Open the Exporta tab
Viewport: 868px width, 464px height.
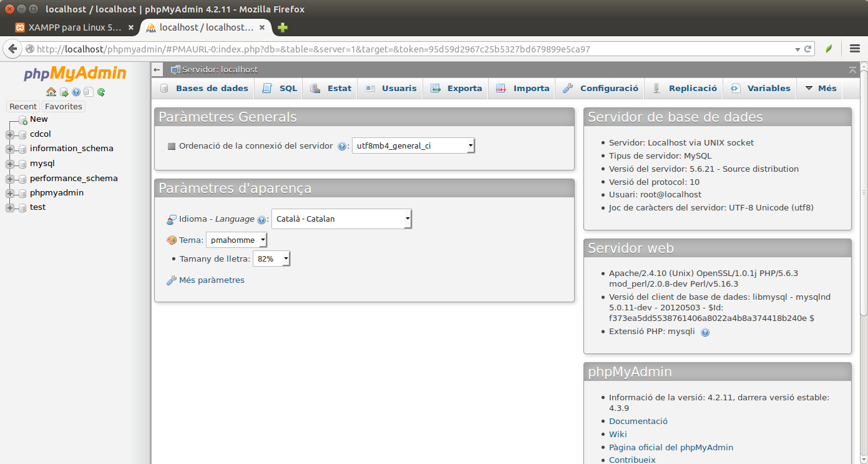point(456,89)
